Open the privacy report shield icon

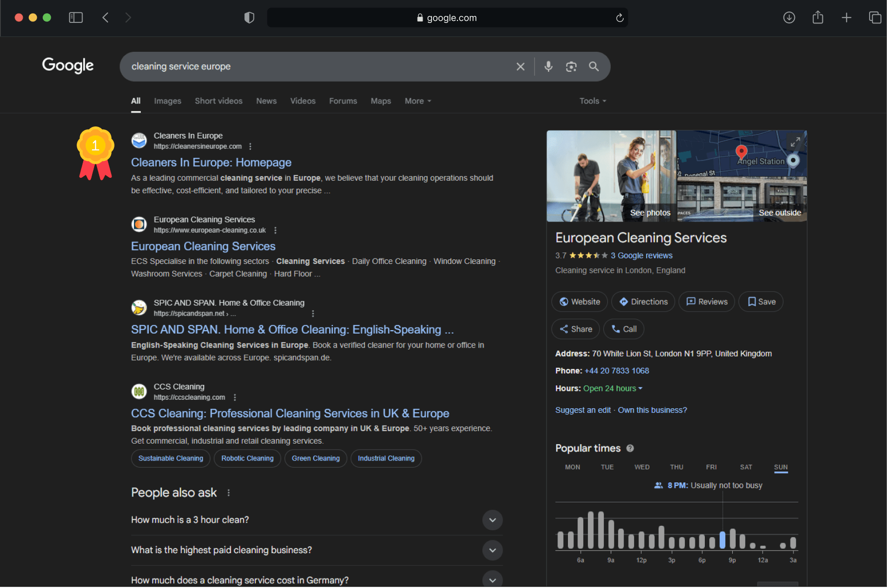tap(249, 17)
